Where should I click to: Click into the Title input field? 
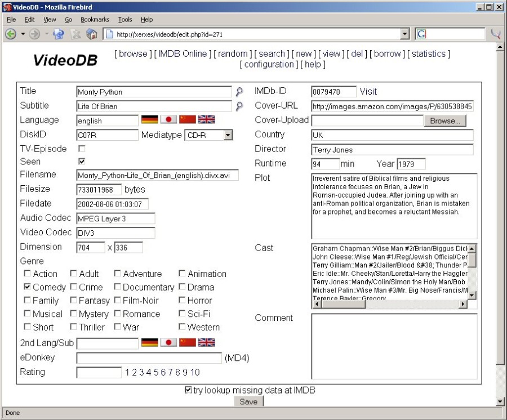(154, 92)
